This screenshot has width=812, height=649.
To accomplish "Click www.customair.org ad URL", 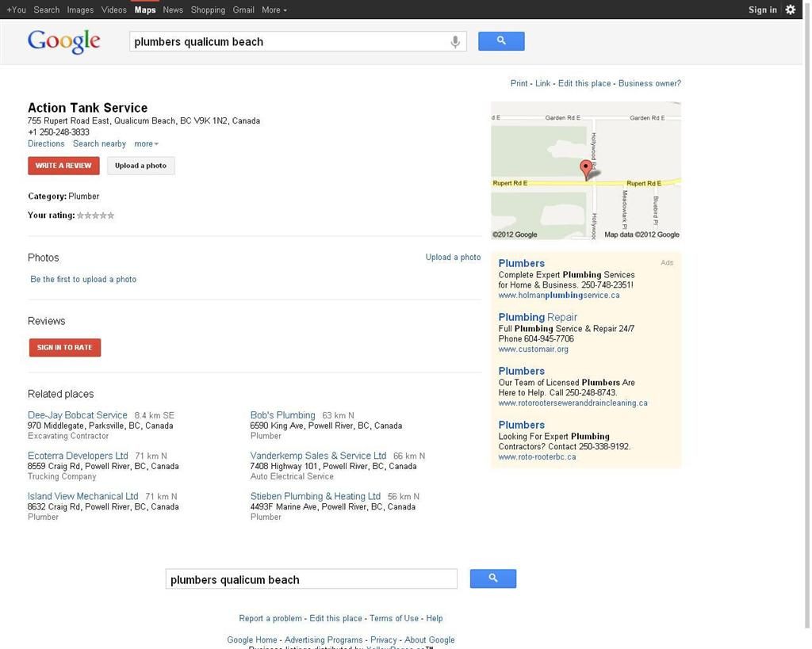I will [x=534, y=349].
